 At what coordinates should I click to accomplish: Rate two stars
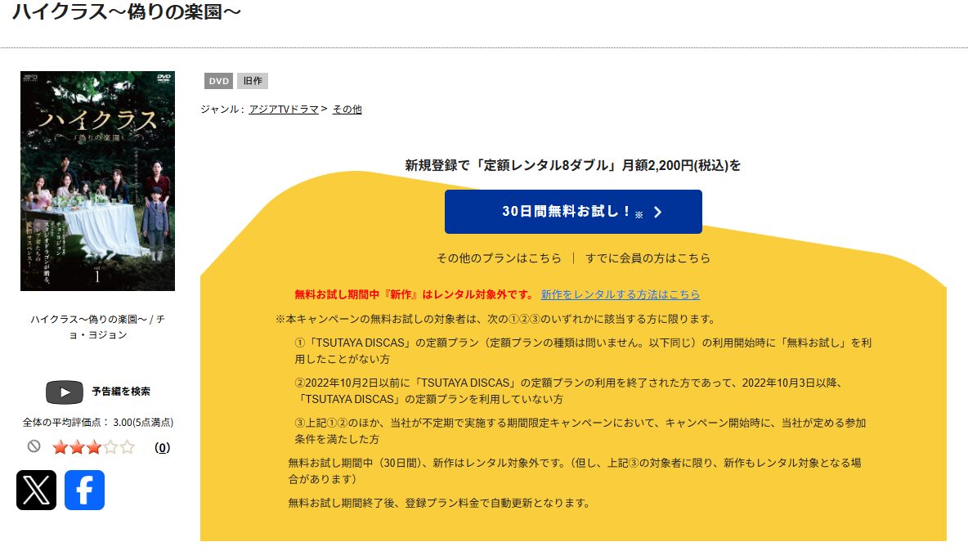click(77, 447)
